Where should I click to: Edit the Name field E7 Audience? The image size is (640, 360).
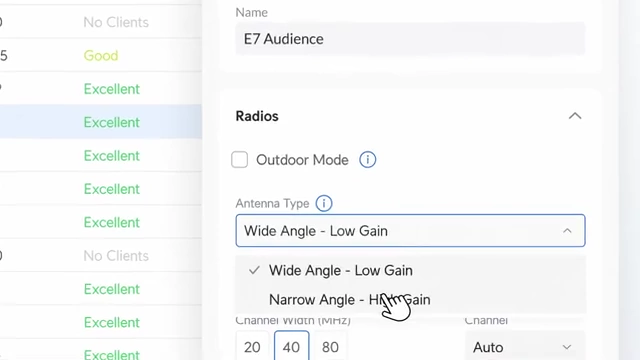point(410,39)
